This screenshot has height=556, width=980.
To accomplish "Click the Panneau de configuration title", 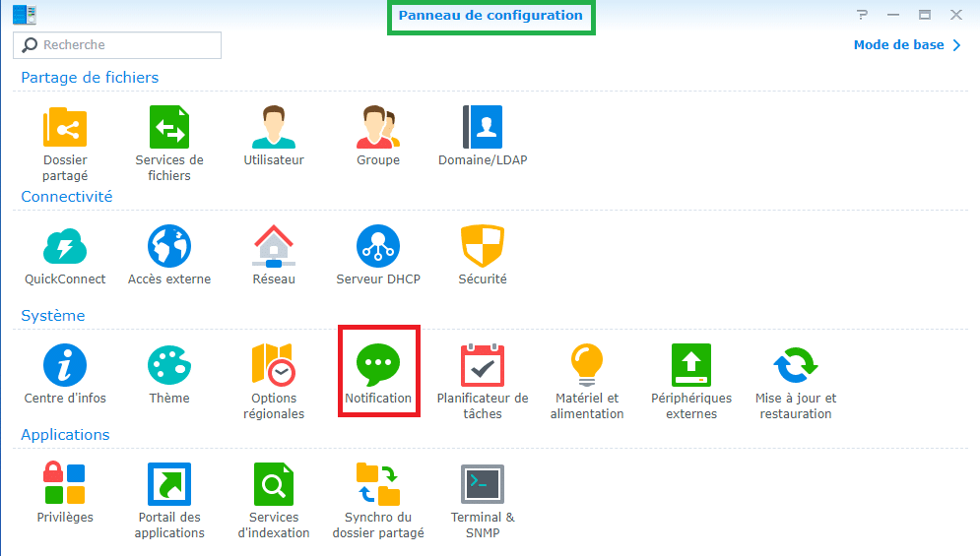I will [490, 16].
